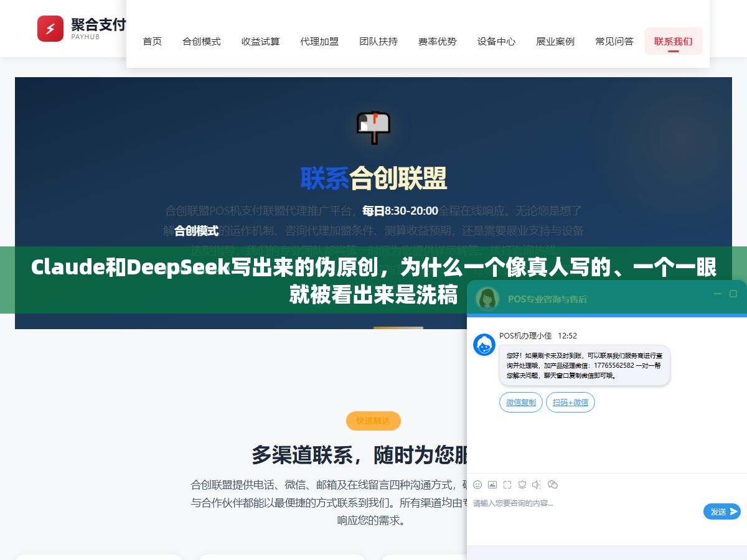
Task: Click the 发送 send button
Action: (722, 511)
